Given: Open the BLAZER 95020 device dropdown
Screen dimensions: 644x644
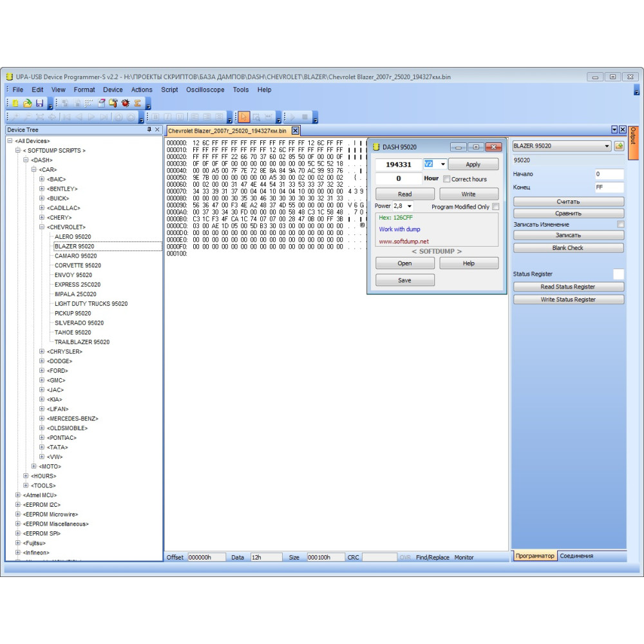Looking at the screenshot, I should 562,146.
